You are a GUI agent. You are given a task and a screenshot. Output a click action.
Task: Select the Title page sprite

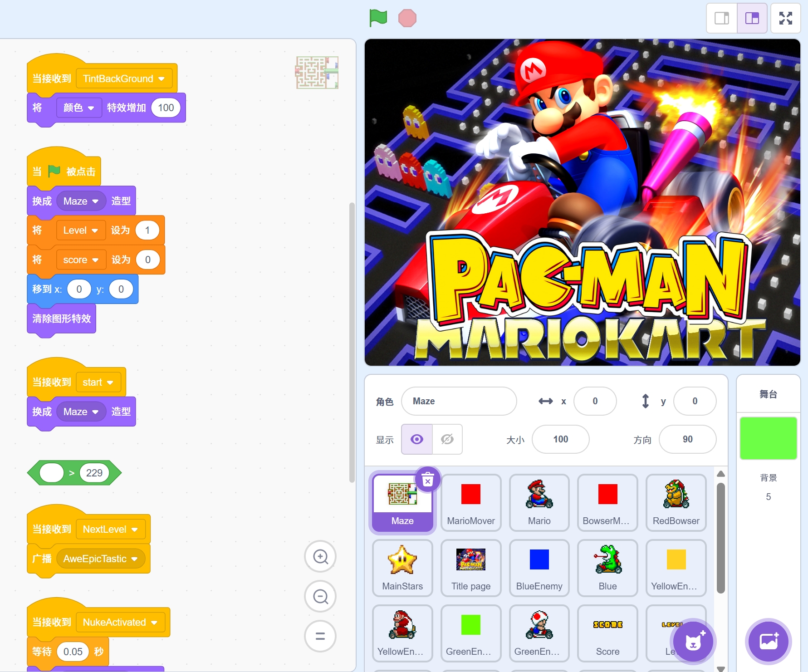[470, 567]
